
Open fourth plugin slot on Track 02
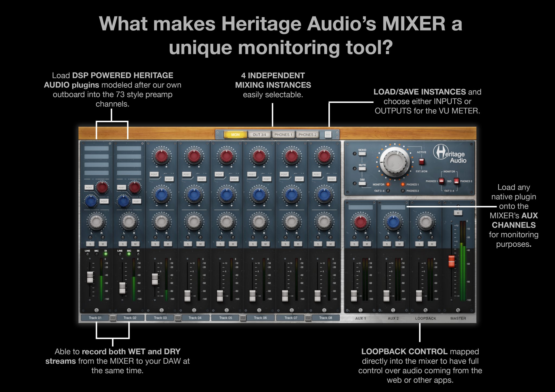pos(129,173)
